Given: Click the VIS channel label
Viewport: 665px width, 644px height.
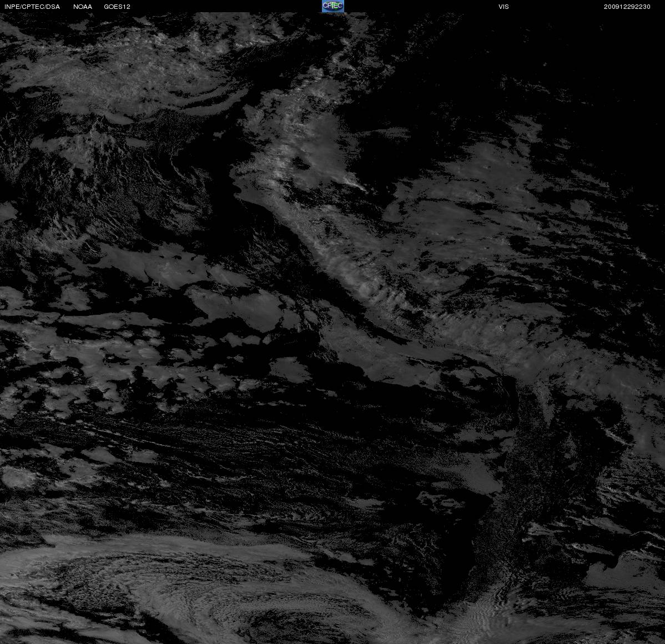Looking at the screenshot, I should point(503,7).
